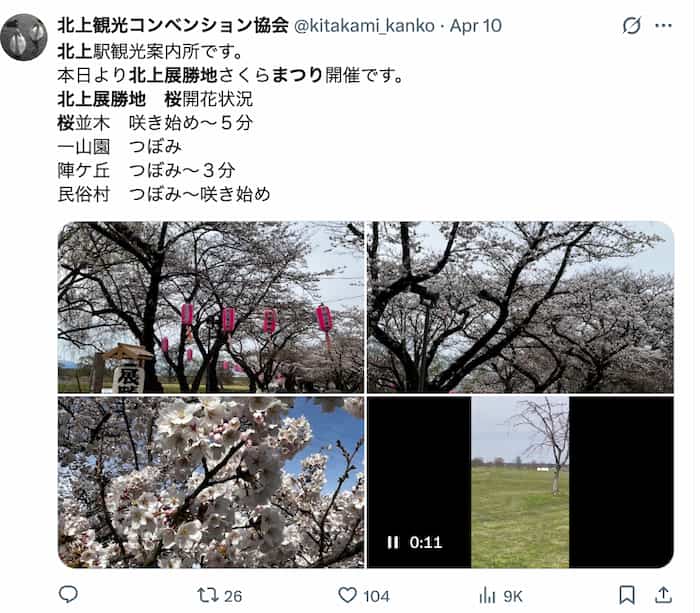Open the share upload icon
Screen dimensions: 700x613
click(663, 595)
